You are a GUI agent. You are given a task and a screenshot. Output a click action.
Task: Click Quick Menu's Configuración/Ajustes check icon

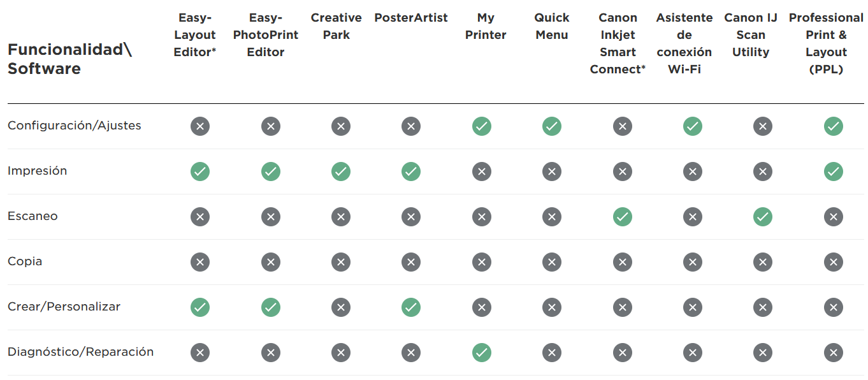[x=552, y=126]
